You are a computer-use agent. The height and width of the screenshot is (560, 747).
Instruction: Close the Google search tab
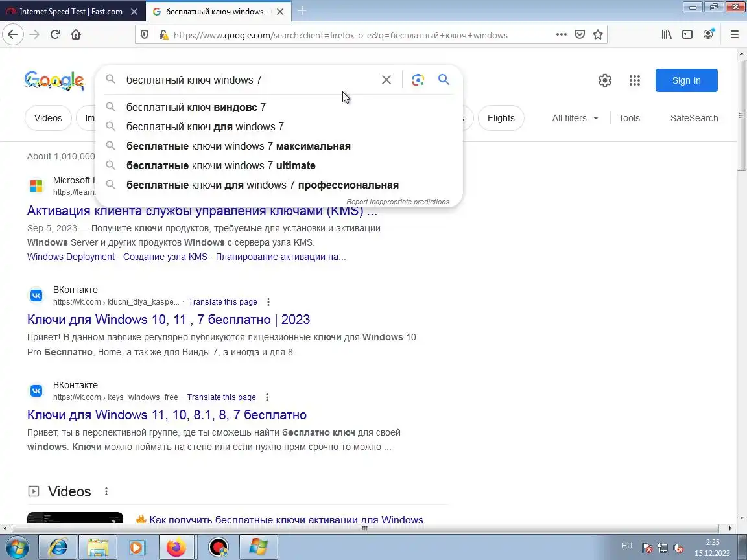(280, 12)
